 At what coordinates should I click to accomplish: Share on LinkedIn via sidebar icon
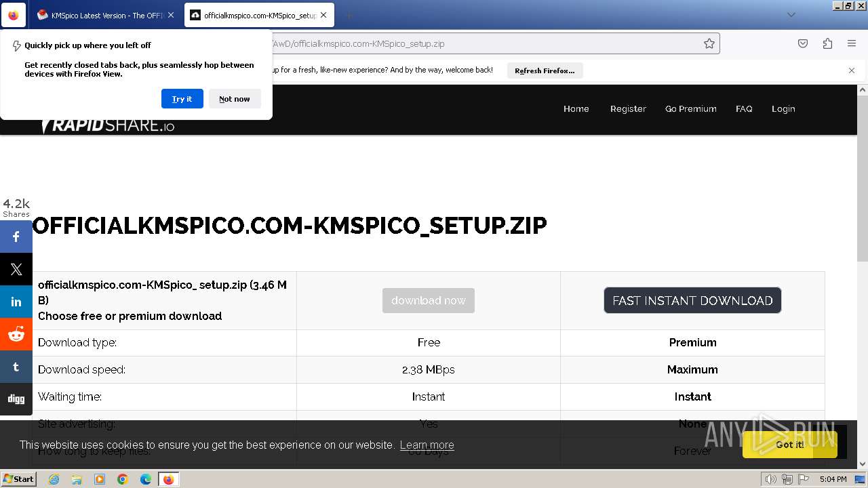[x=16, y=302]
